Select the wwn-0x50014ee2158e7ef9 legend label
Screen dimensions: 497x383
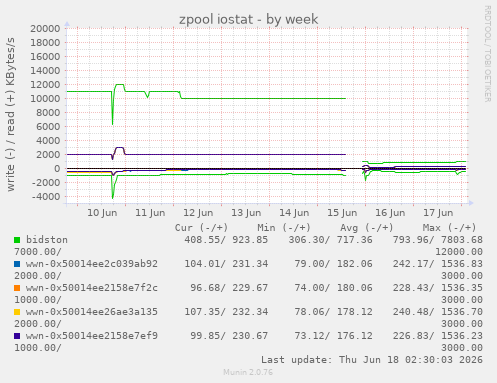click(92, 336)
